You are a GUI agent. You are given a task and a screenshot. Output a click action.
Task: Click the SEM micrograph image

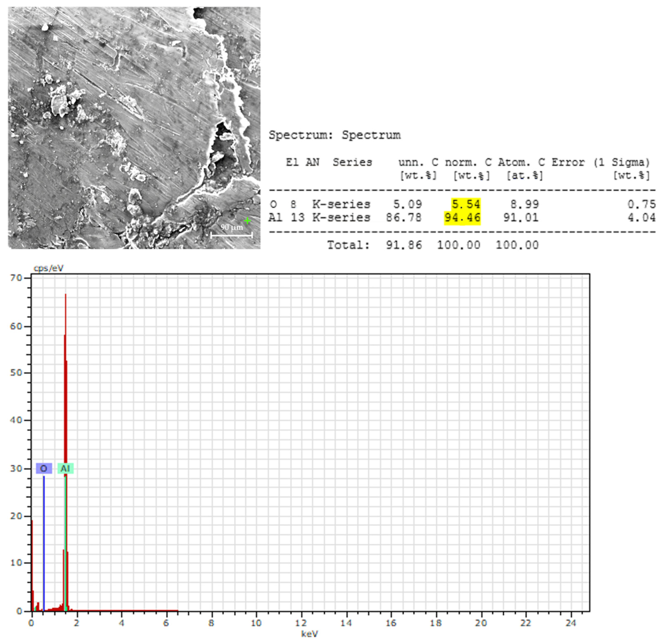pos(134,128)
